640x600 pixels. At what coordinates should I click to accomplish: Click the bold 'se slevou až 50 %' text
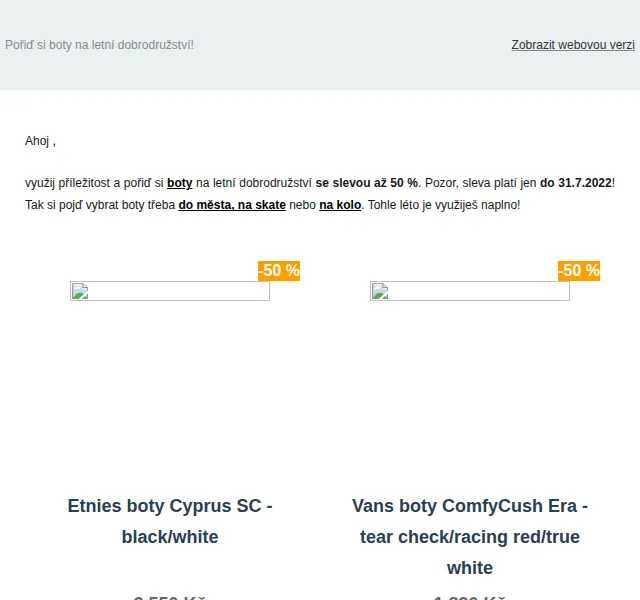point(367,183)
